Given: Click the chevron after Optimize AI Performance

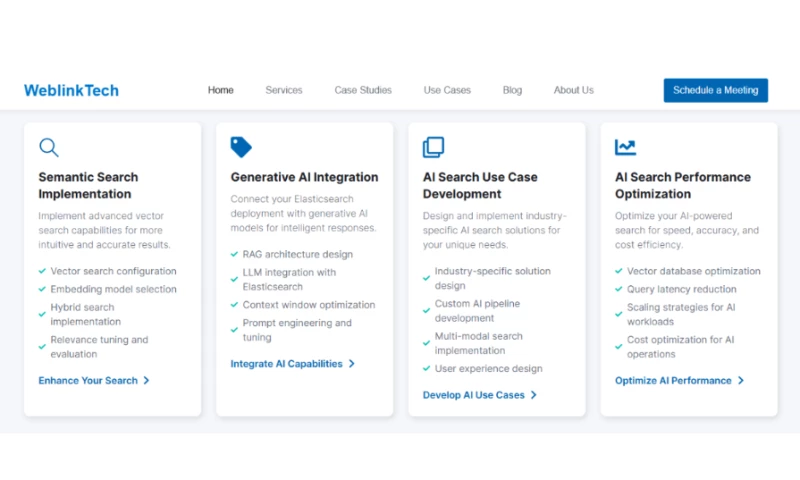Looking at the screenshot, I should point(741,381).
